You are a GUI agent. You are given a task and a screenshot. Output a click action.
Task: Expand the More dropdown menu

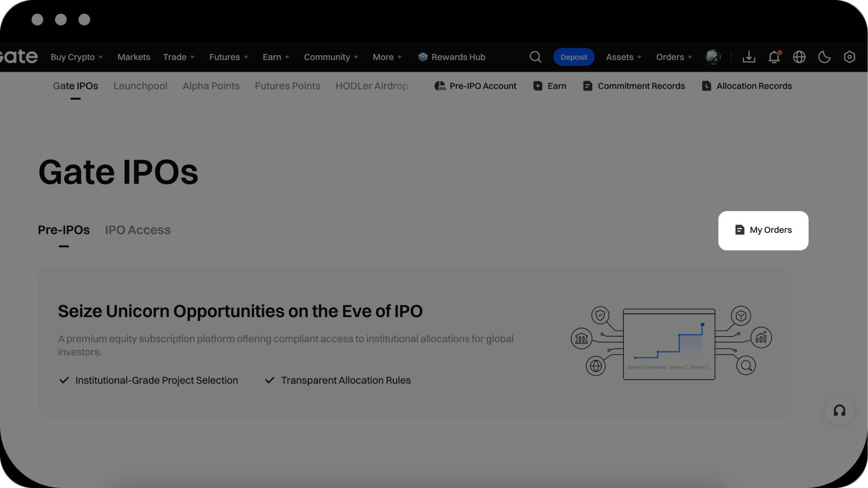(x=387, y=57)
